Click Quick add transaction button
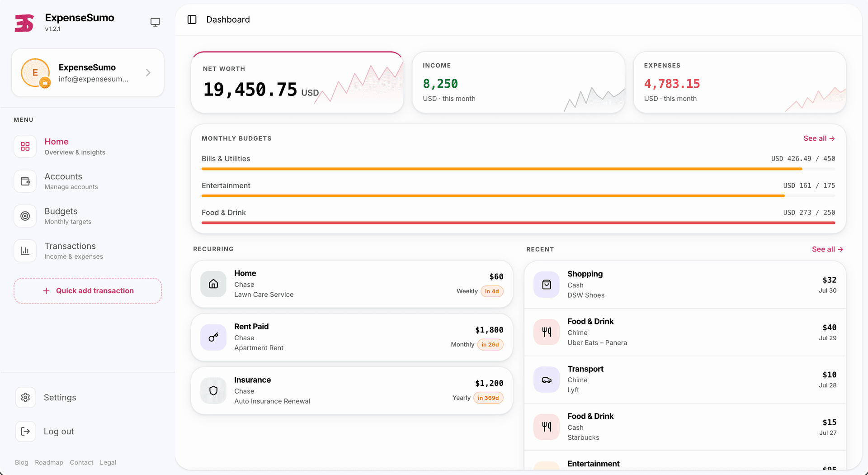 pyautogui.click(x=88, y=291)
